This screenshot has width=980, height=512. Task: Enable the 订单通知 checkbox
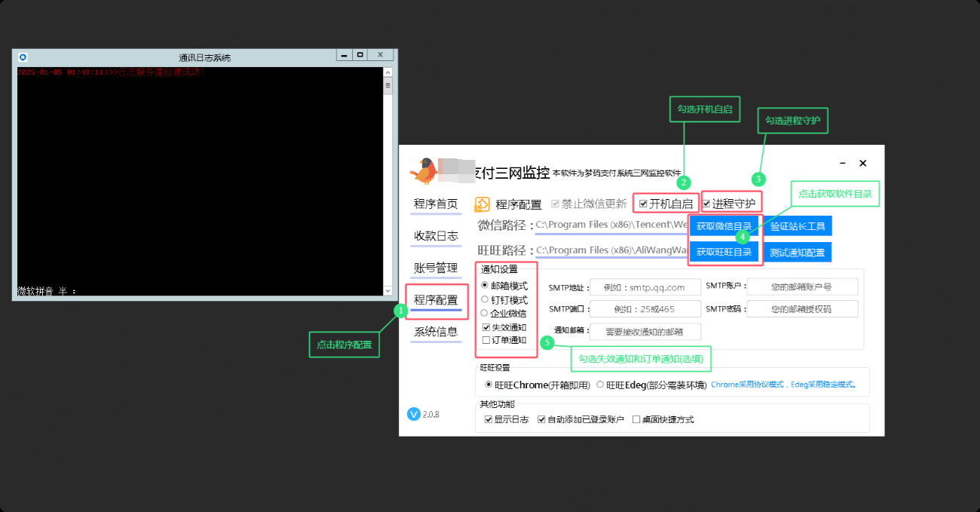coord(485,340)
